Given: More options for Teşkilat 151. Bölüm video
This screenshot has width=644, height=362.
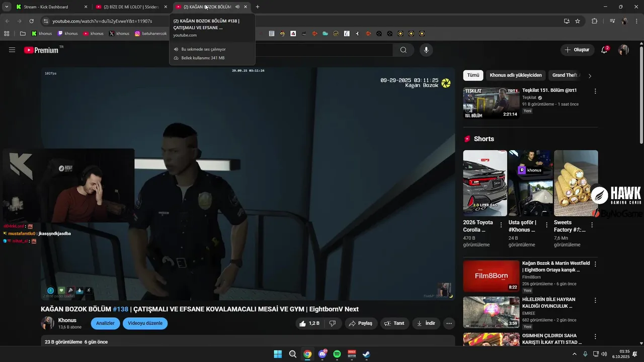Looking at the screenshot, I should [x=595, y=92].
